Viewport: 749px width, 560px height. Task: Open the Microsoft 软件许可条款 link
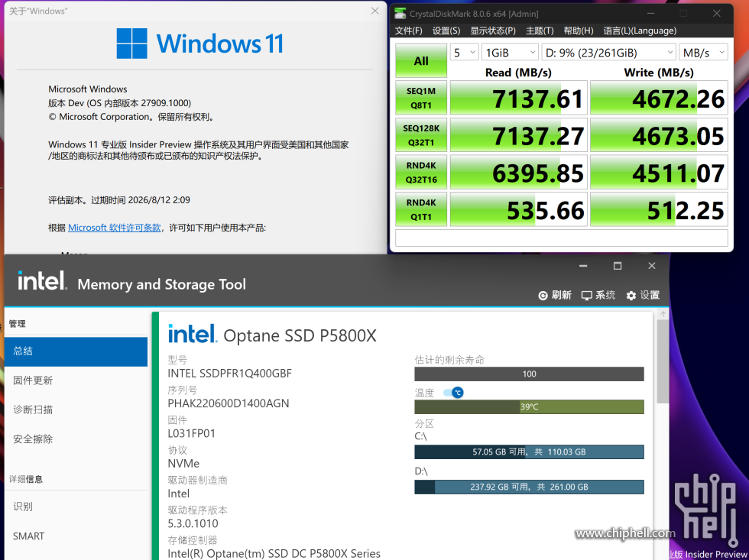tap(114, 228)
